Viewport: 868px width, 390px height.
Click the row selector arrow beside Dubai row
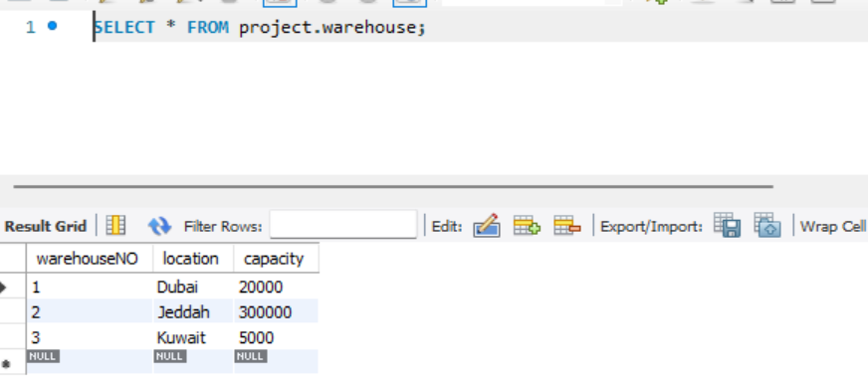pyautogui.click(x=4, y=288)
